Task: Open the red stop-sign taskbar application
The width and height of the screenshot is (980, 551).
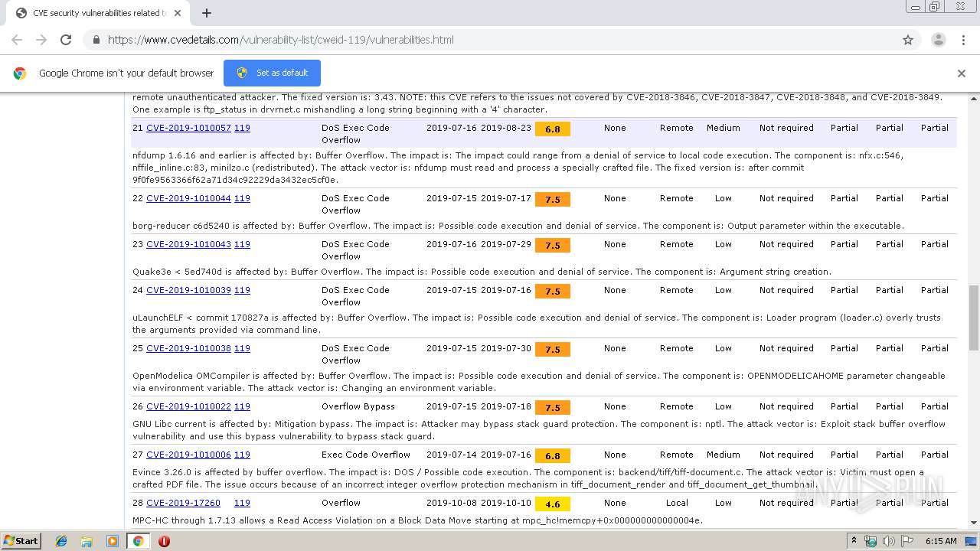Action: [x=164, y=541]
